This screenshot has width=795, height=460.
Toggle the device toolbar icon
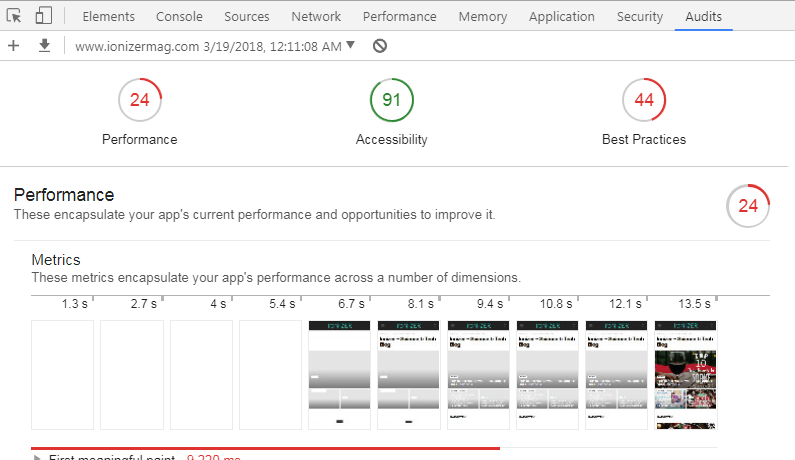pos(44,16)
